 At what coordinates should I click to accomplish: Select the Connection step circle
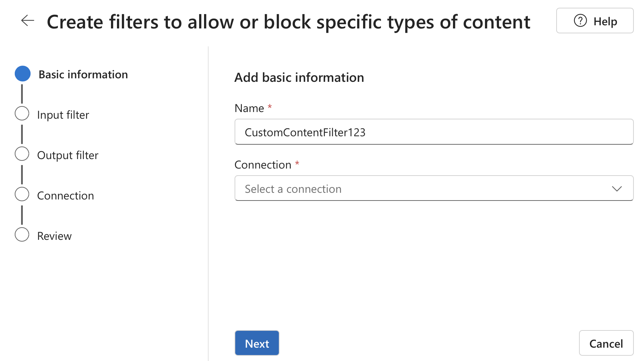click(x=22, y=194)
